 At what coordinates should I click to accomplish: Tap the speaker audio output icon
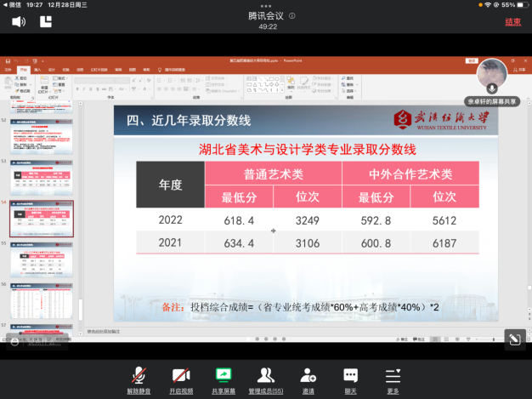pyautogui.click(x=18, y=22)
